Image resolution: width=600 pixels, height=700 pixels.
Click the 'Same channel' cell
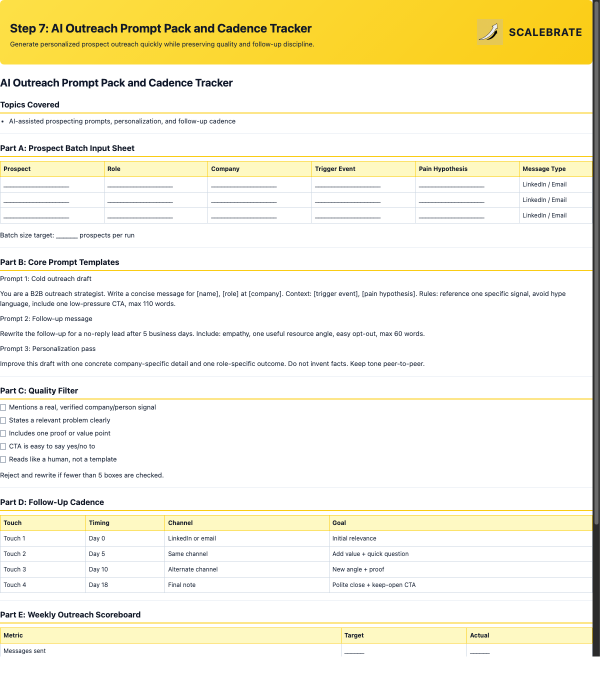click(x=247, y=554)
